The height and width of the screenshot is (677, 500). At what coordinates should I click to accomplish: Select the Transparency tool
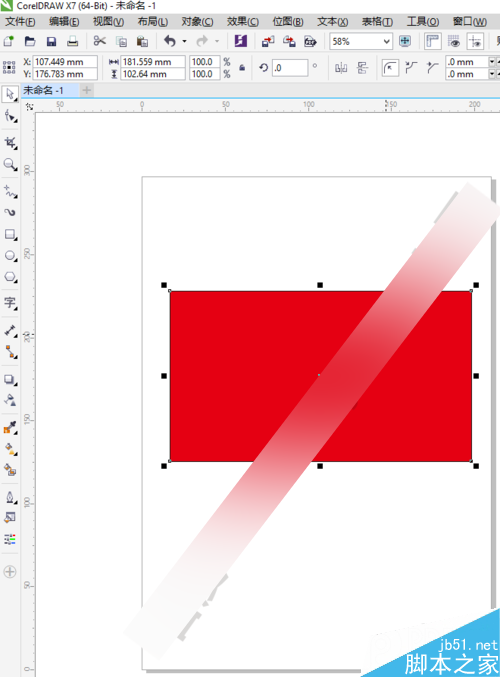click(x=10, y=400)
